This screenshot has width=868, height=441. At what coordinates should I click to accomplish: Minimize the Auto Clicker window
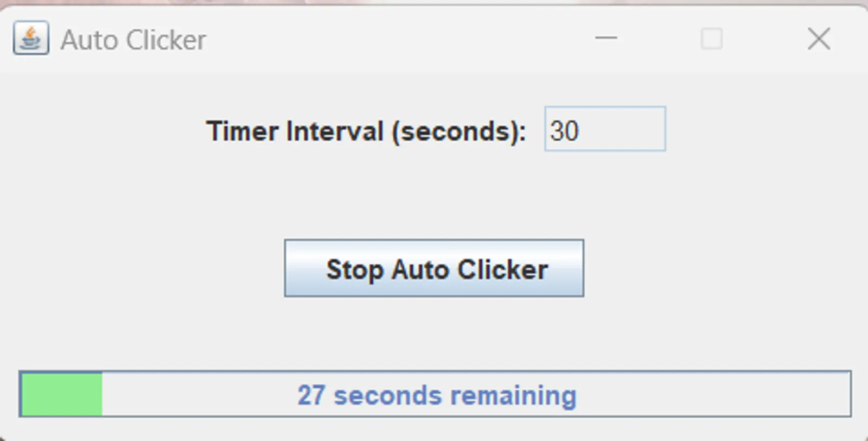[x=606, y=38]
